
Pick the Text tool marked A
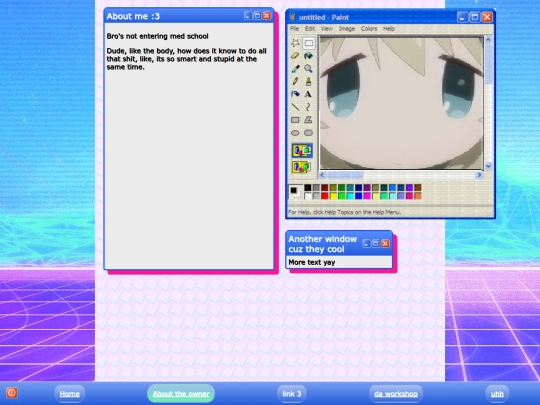(x=309, y=94)
